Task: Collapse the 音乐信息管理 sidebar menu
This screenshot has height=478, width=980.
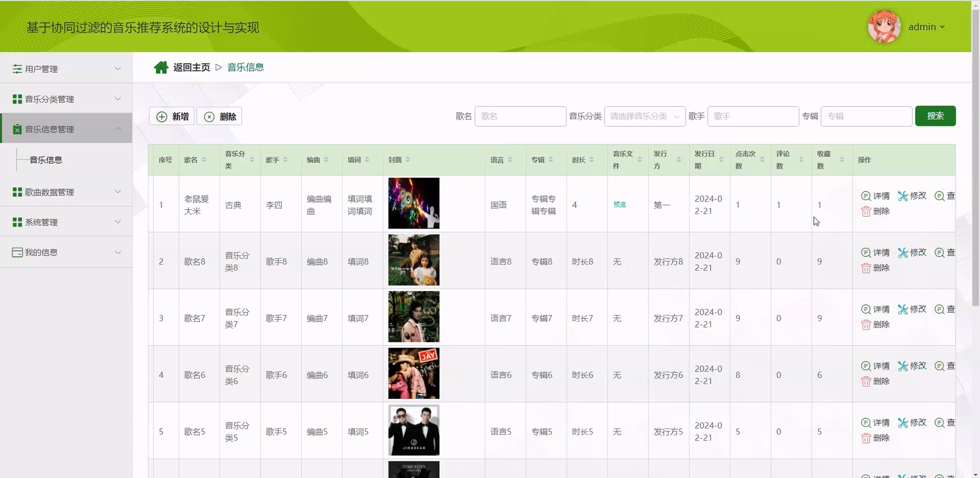Action: click(67, 129)
